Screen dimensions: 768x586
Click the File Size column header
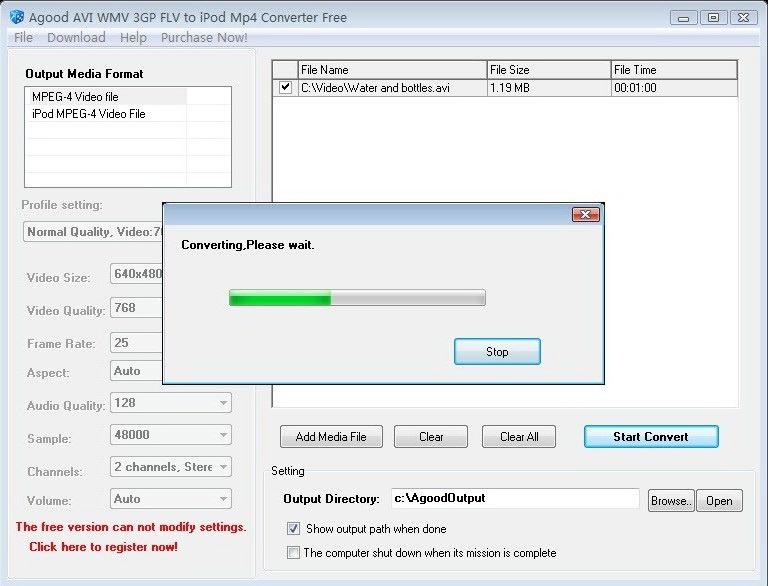tap(549, 70)
